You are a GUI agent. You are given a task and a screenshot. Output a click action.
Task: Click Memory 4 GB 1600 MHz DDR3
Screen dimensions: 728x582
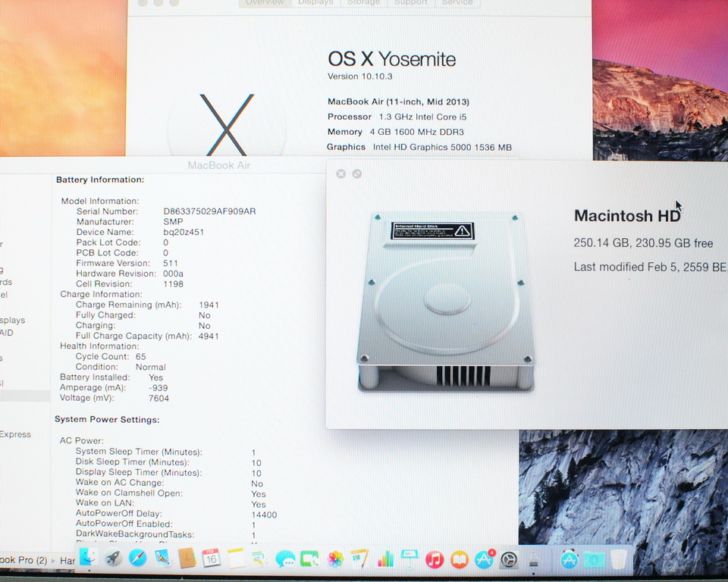(396, 132)
